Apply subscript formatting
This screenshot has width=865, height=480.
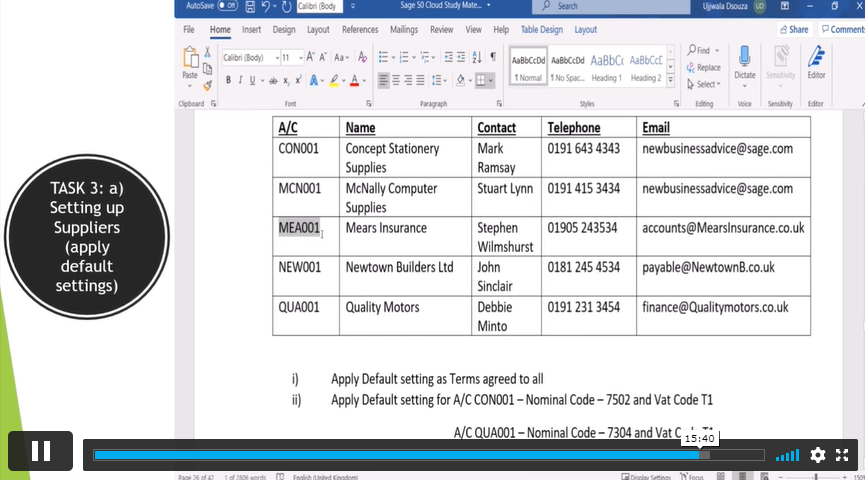[286, 81]
